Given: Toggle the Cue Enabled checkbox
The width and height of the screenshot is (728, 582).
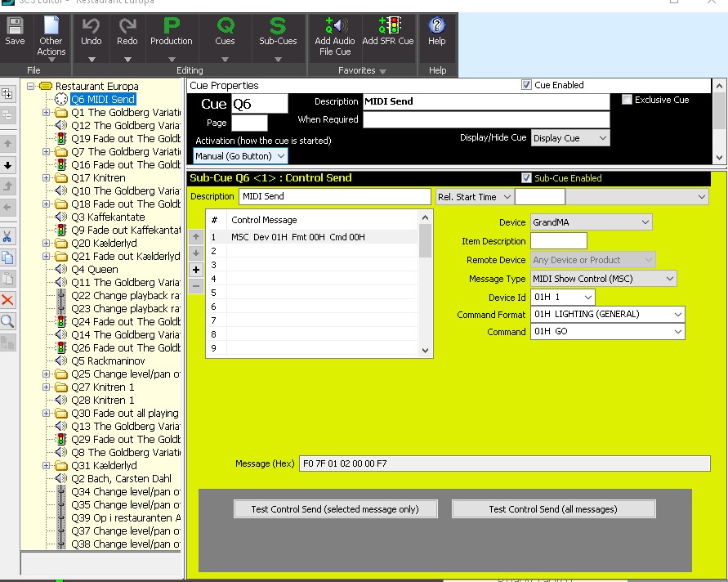Looking at the screenshot, I should [527, 85].
